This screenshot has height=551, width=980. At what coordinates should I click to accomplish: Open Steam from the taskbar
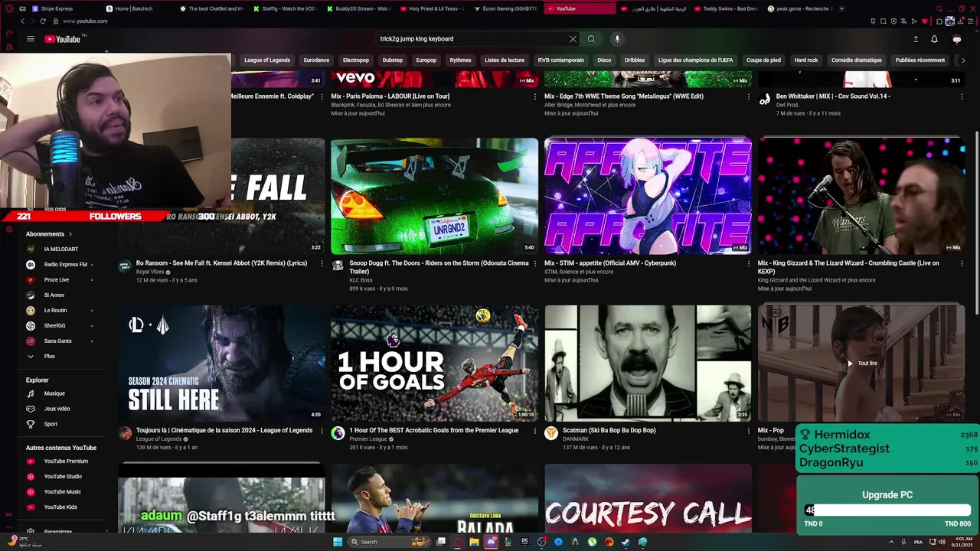tap(626, 542)
